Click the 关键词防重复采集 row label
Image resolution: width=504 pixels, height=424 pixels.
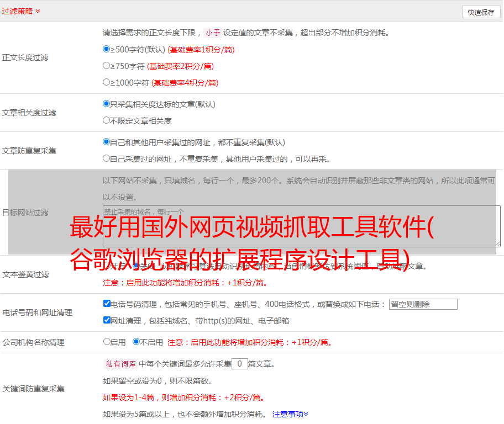point(33,389)
